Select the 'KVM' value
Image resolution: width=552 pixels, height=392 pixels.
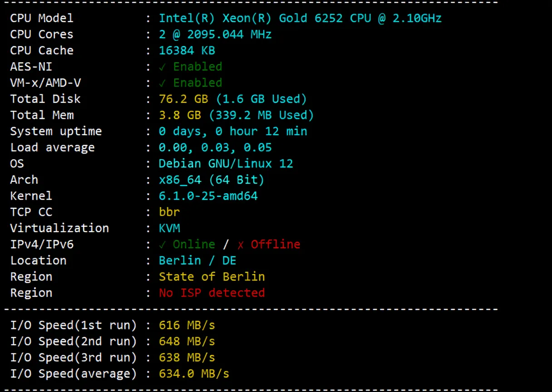click(169, 228)
